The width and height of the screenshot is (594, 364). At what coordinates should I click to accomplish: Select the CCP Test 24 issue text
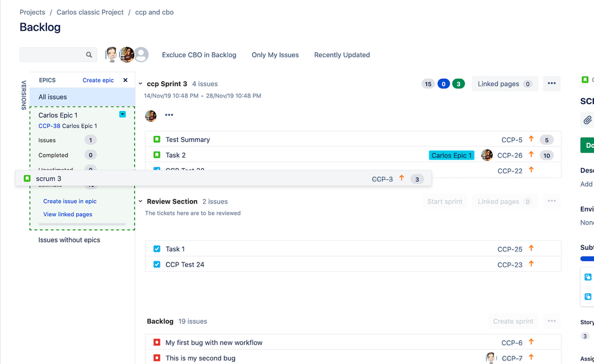(x=185, y=264)
